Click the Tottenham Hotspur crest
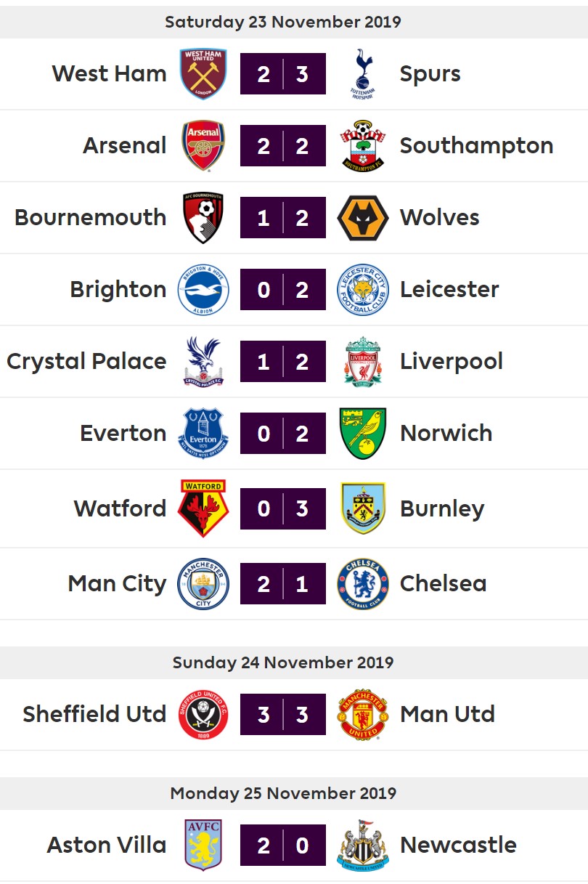The width and height of the screenshot is (588, 884). 363,73
